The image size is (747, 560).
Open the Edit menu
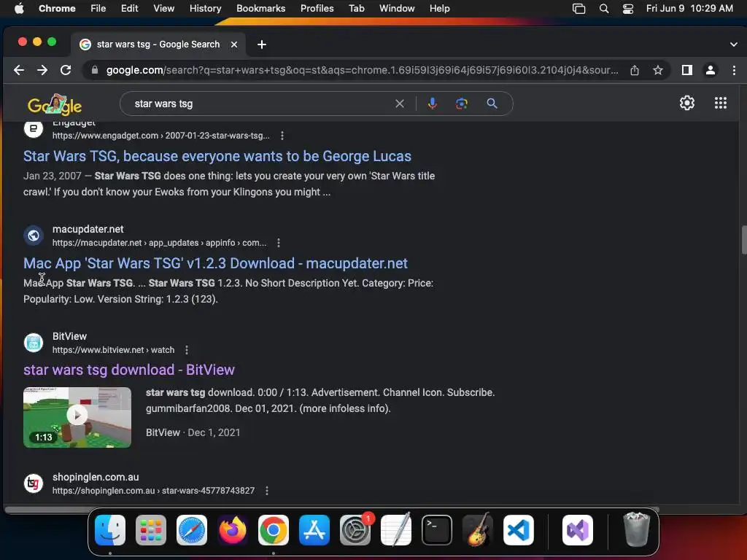pyautogui.click(x=130, y=9)
